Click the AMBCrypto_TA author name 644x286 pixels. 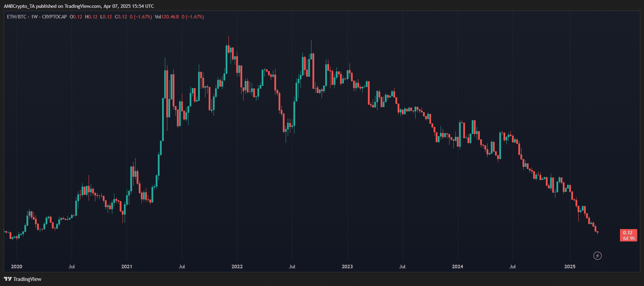pyautogui.click(x=19, y=6)
